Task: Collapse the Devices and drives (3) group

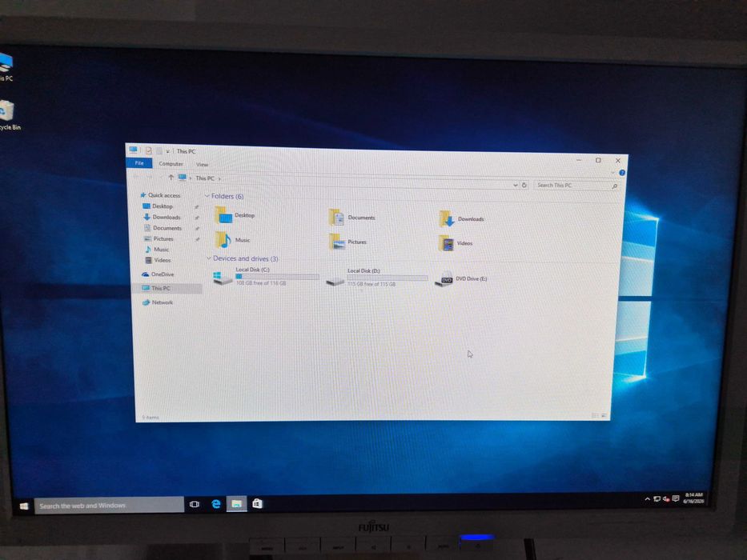Action: [x=209, y=258]
